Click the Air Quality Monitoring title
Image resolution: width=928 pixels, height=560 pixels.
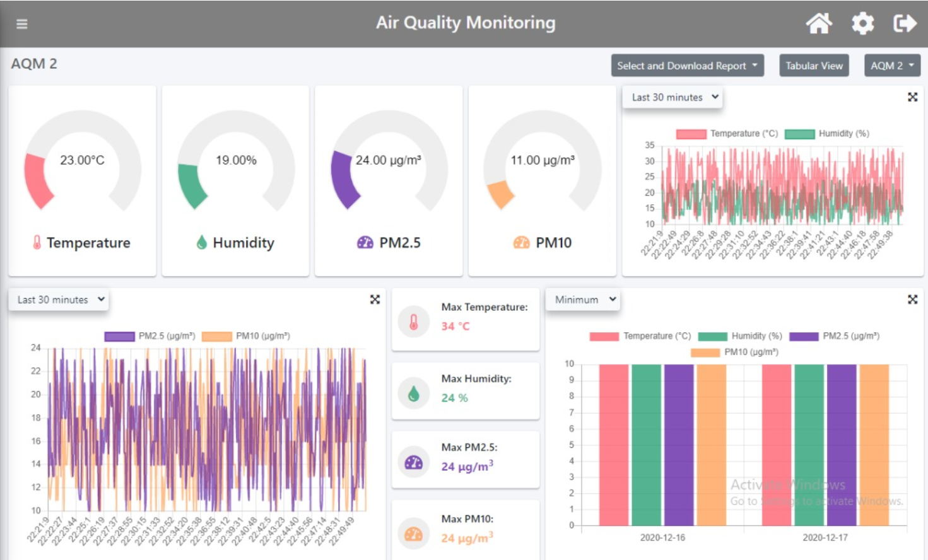[x=466, y=23]
